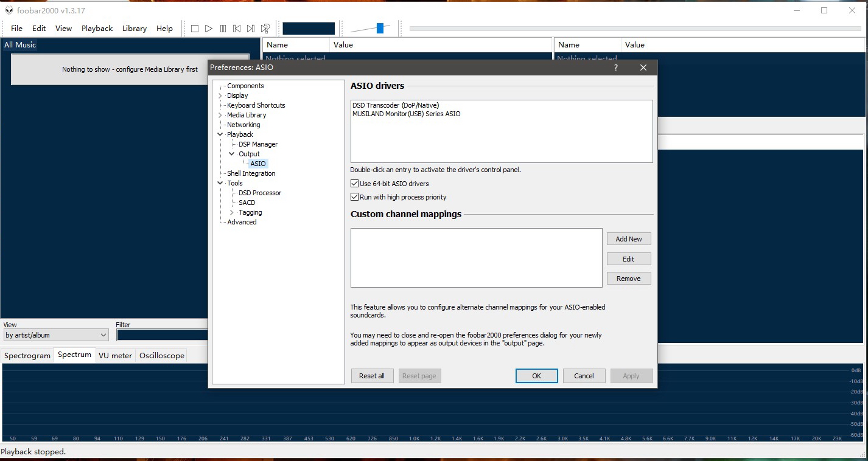
Task: Collapse the Playback tree node
Action: click(x=220, y=134)
